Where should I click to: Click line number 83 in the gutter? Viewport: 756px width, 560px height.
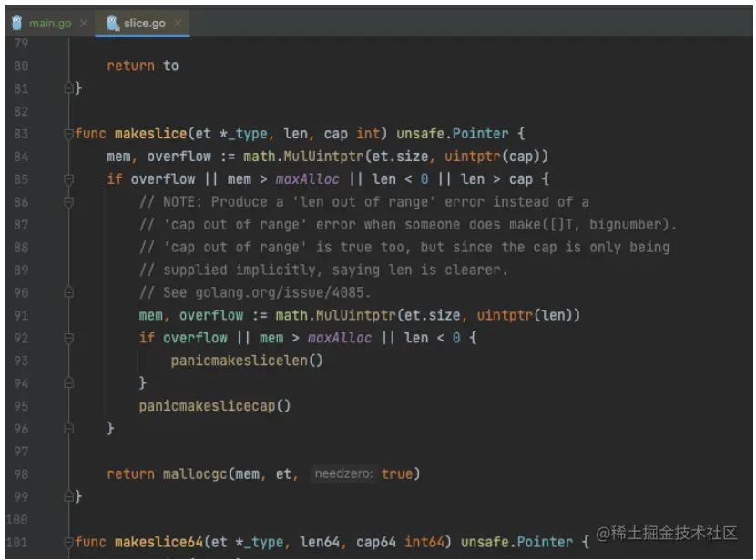coord(21,134)
